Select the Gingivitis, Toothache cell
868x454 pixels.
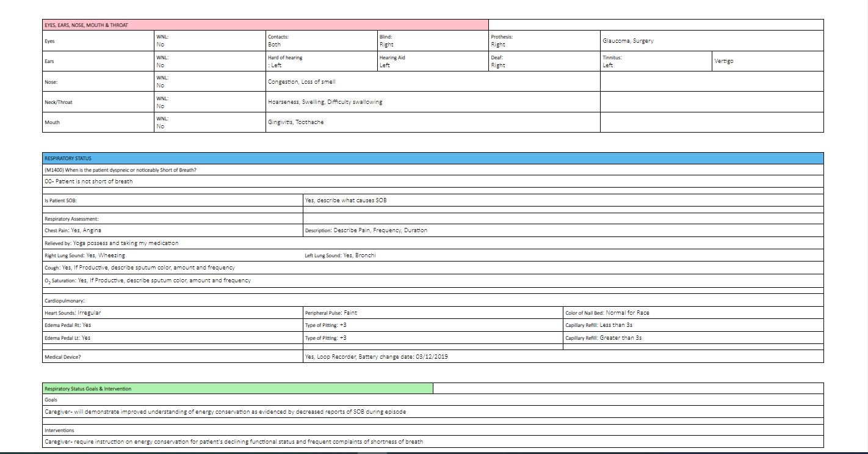pyautogui.click(x=296, y=122)
